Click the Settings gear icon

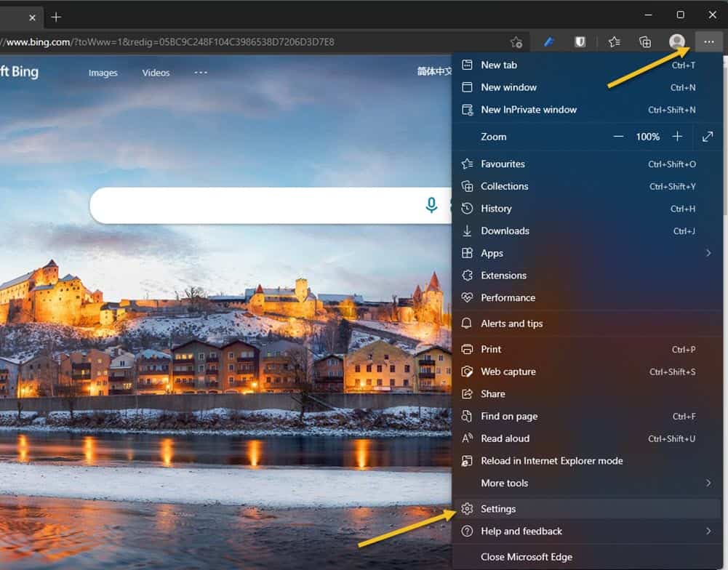pos(467,509)
